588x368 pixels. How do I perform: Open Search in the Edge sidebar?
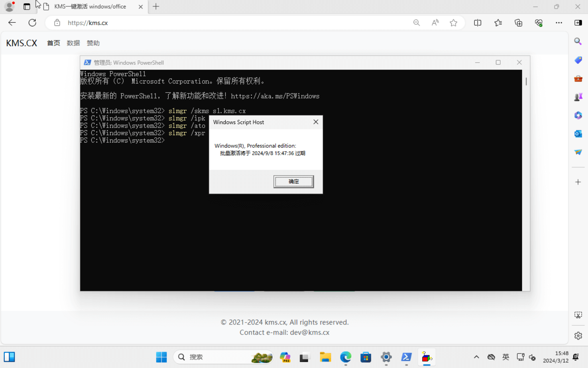pyautogui.click(x=578, y=41)
